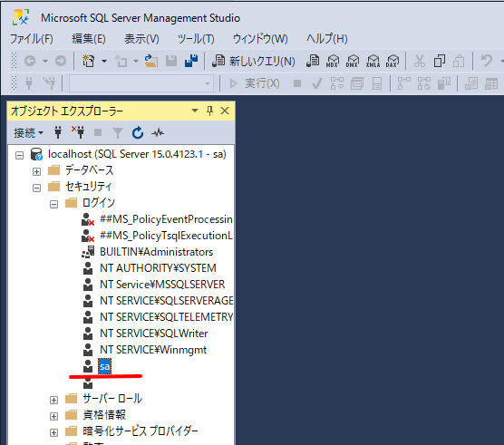Click the Object Explorer filter funnel icon
This screenshot has width=504, height=445.
118,132
